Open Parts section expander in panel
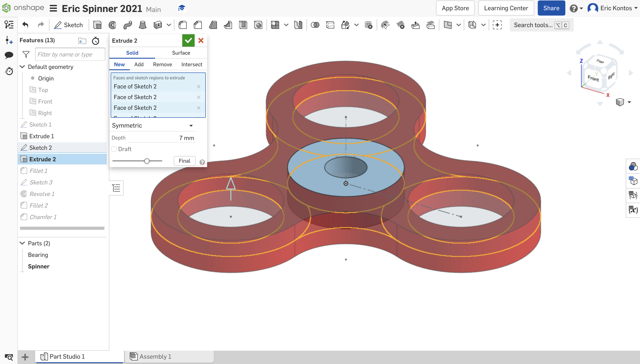Screen dimensions: 640x364 [x=22, y=243]
